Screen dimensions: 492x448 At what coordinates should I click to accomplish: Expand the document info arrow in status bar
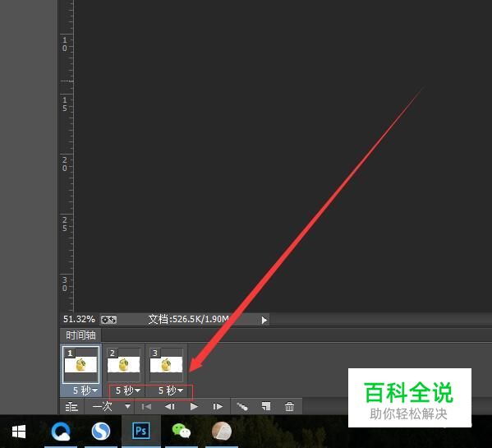(264, 320)
